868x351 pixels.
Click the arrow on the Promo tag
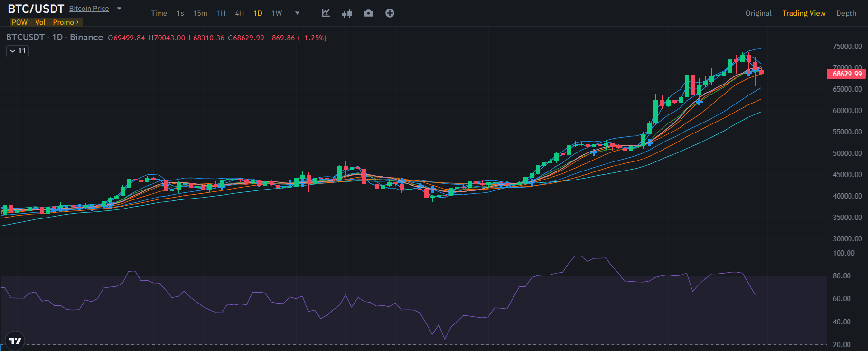point(78,22)
